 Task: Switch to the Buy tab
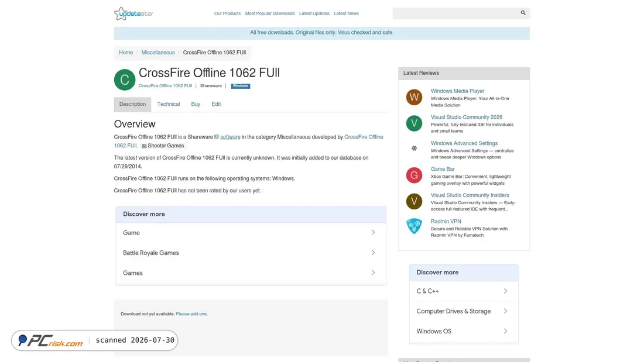(x=196, y=104)
